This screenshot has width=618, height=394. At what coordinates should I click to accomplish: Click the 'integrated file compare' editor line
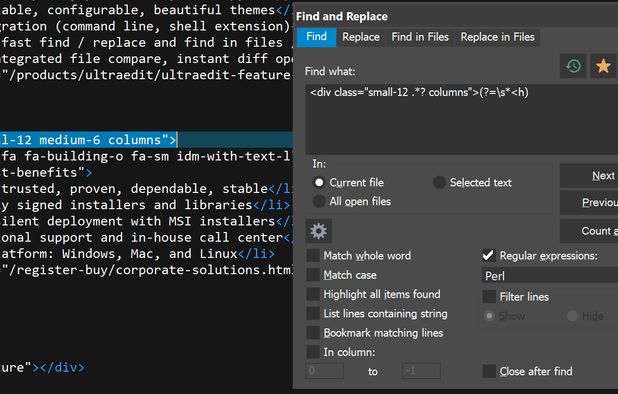pyautogui.click(x=146, y=59)
